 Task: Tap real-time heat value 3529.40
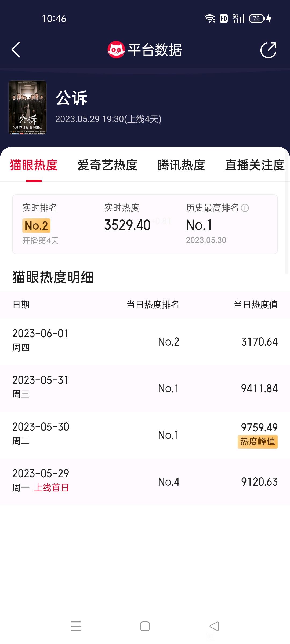click(127, 225)
